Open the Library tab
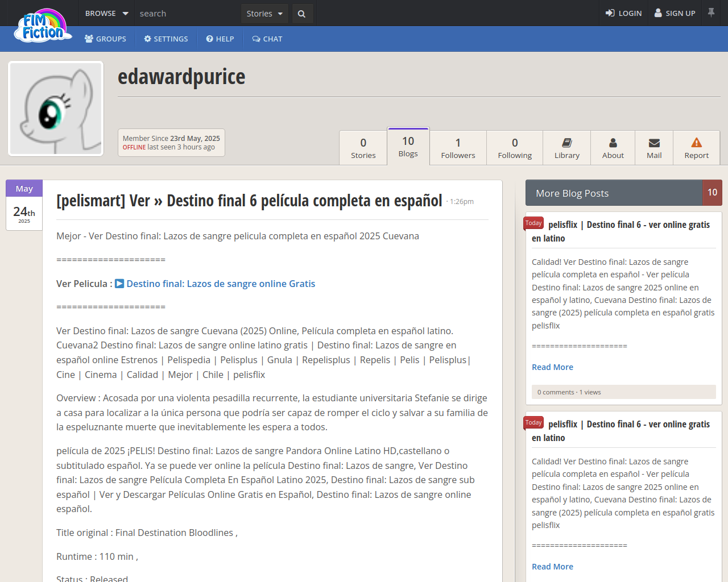The height and width of the screenshot is (582, 728). coord(567,148)
